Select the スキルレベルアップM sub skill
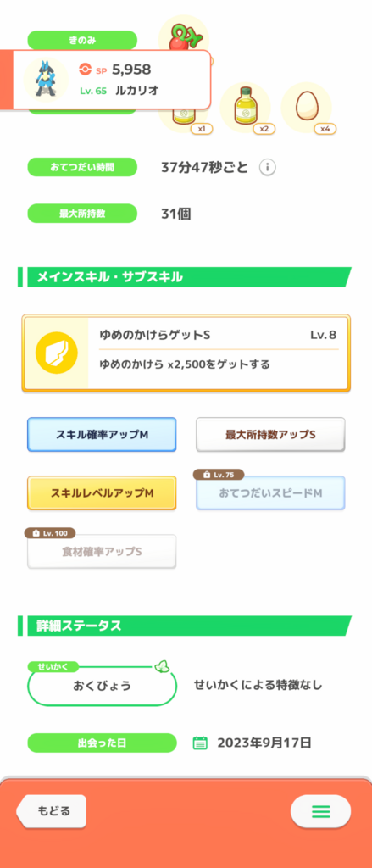The width and height of the screenshot is (372, 868). click(x=102, y=492)
